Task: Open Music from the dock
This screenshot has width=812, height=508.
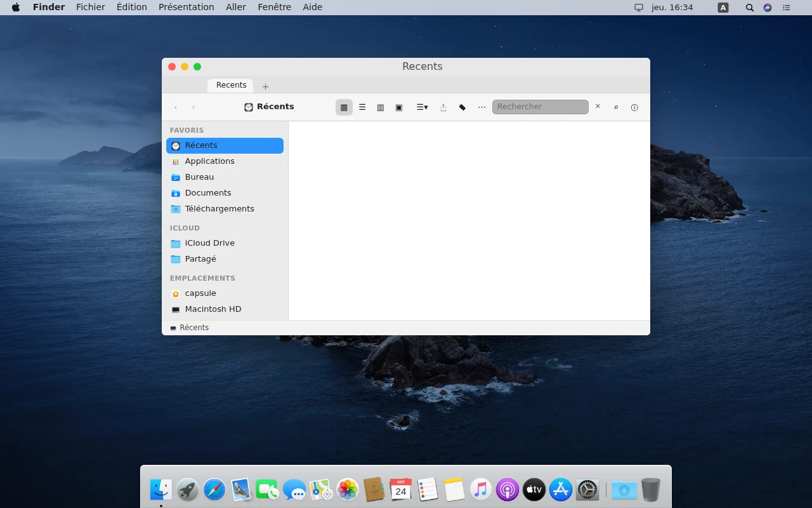Action: [481, 490]
